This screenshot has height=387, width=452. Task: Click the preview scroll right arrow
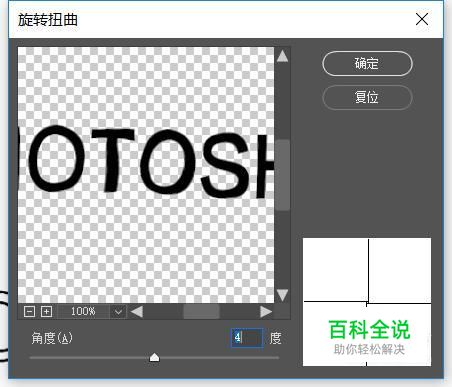click(266, 312)
